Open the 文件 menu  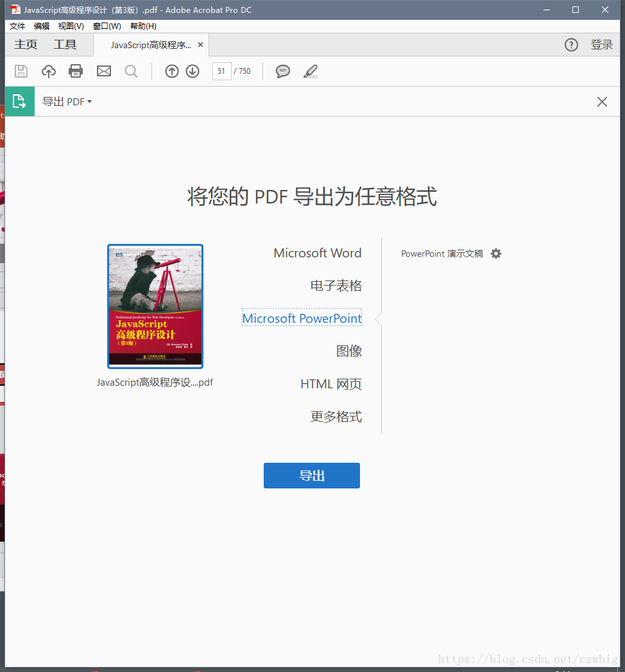click(17, 26)
